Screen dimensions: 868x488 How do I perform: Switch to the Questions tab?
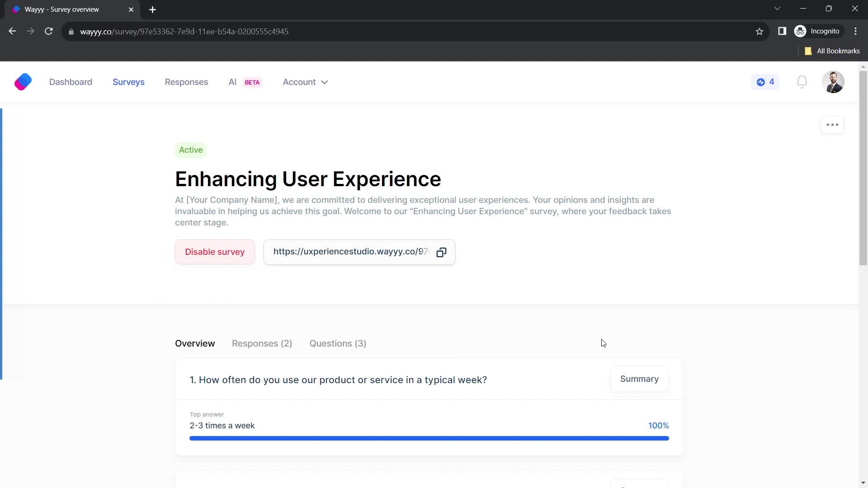(337, 343)
